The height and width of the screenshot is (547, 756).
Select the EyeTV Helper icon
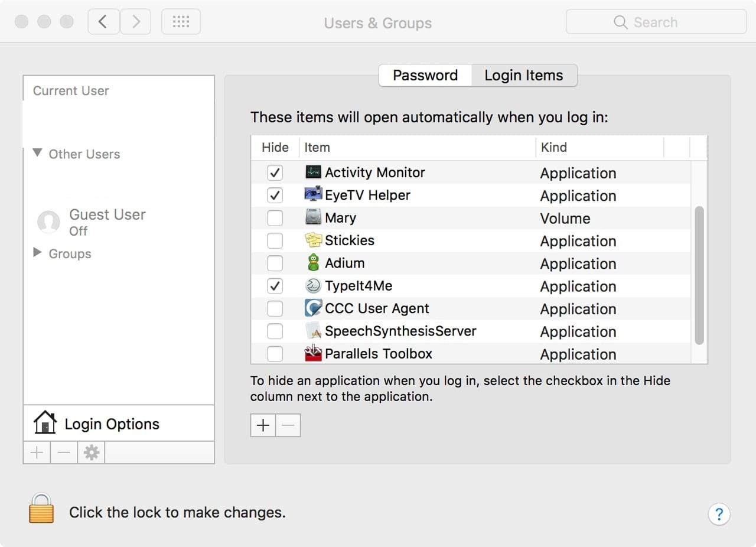312,195
